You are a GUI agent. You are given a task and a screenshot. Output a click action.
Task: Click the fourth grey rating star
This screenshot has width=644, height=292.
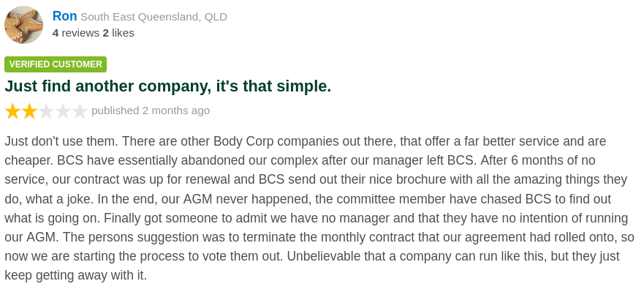63,111
